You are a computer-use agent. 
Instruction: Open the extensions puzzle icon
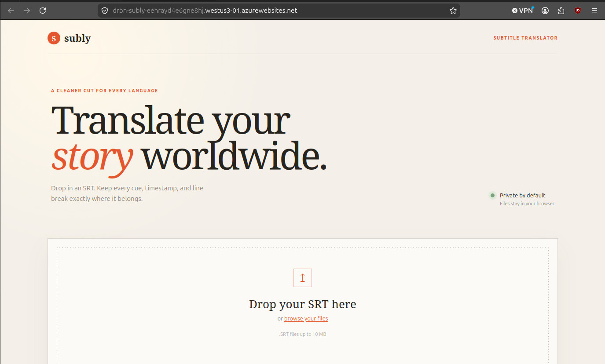[x=561, y=11]
